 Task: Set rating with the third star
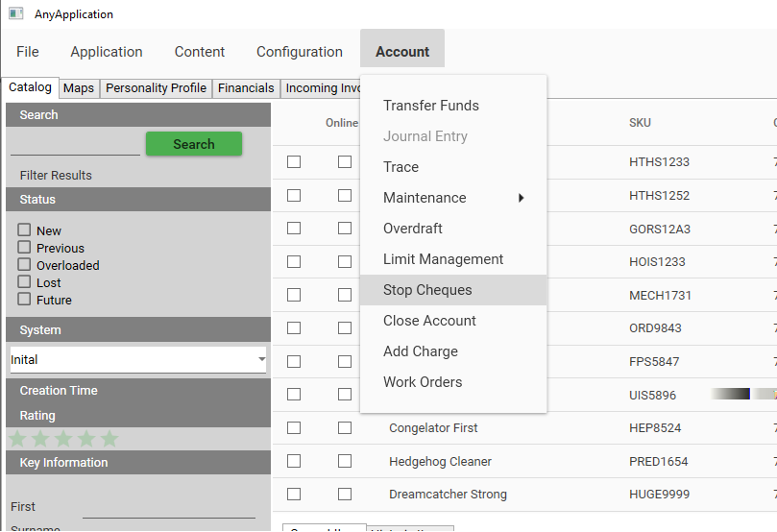63,439
